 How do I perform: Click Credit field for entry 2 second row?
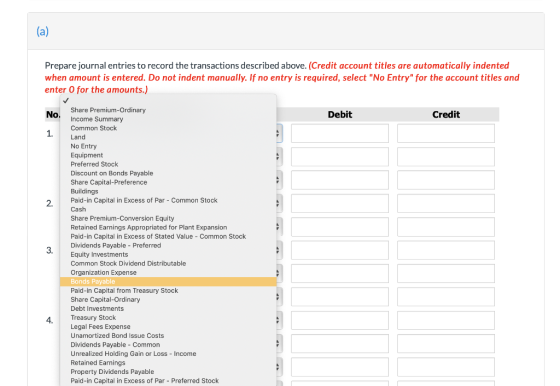tap(446, 227)
